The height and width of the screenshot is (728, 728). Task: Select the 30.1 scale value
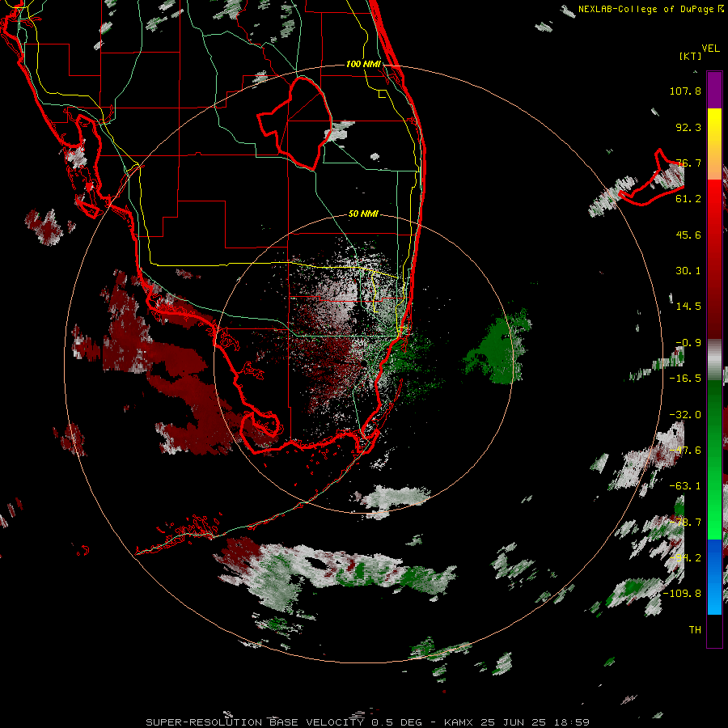click(x=688, y=271)
